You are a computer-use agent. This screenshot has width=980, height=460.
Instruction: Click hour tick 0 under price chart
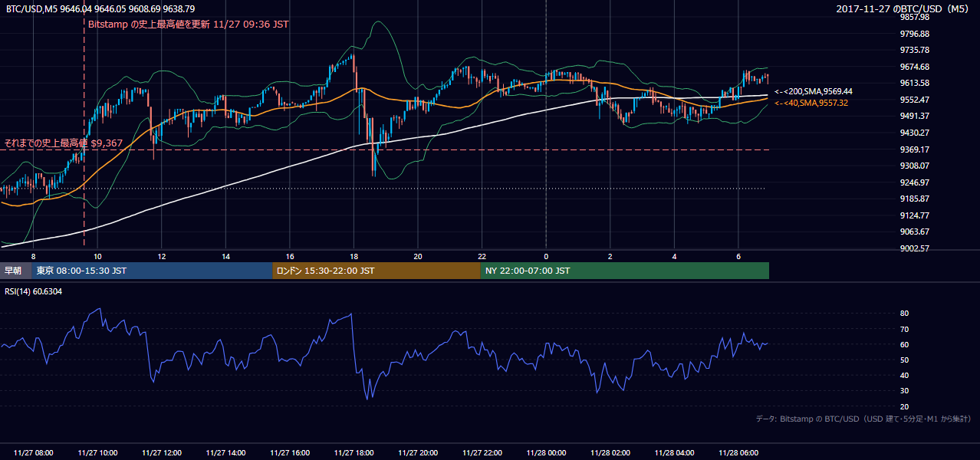[x=546, y=256]
